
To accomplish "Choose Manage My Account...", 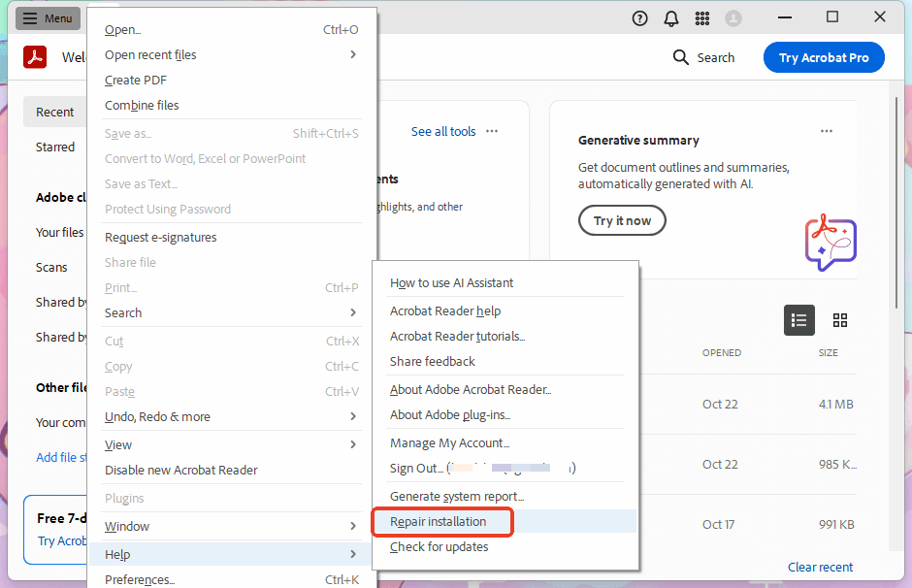I will click(505, 443).
